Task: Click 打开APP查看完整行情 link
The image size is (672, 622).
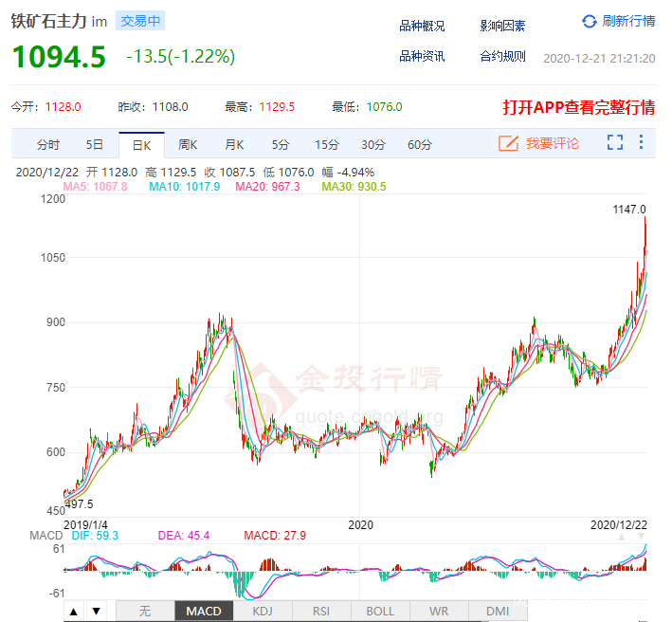Action: coord(579,107)
